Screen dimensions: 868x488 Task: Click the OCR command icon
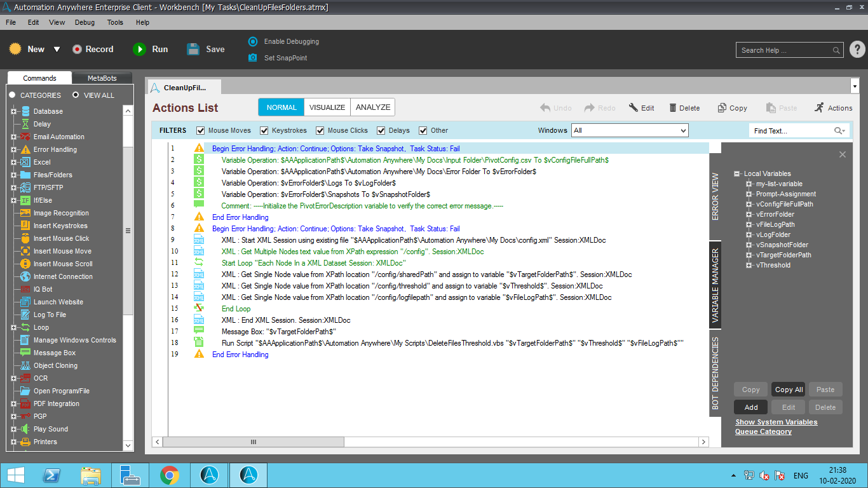25,378
